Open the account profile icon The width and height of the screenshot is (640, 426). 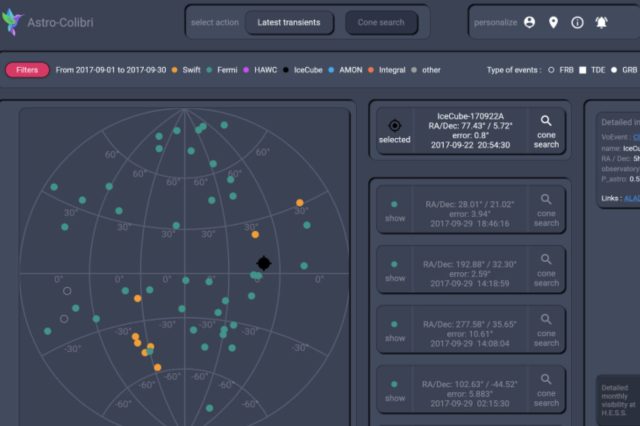[x=529, y=22]
